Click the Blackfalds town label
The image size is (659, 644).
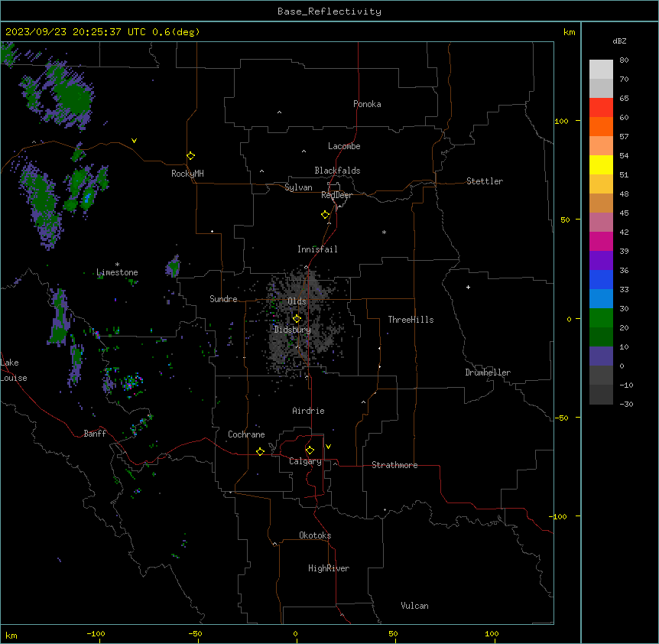coord(337,171)
